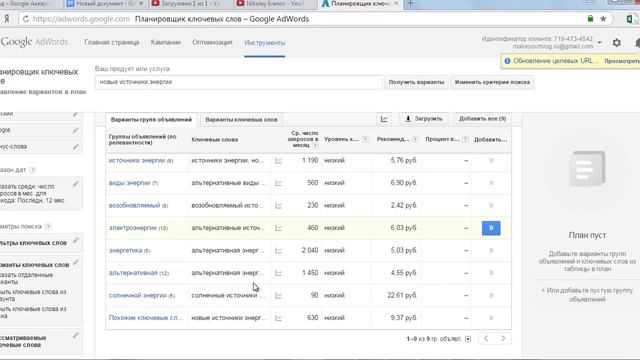
Task: Add альтернативная group to plan
Action: (x=491, y=273)
